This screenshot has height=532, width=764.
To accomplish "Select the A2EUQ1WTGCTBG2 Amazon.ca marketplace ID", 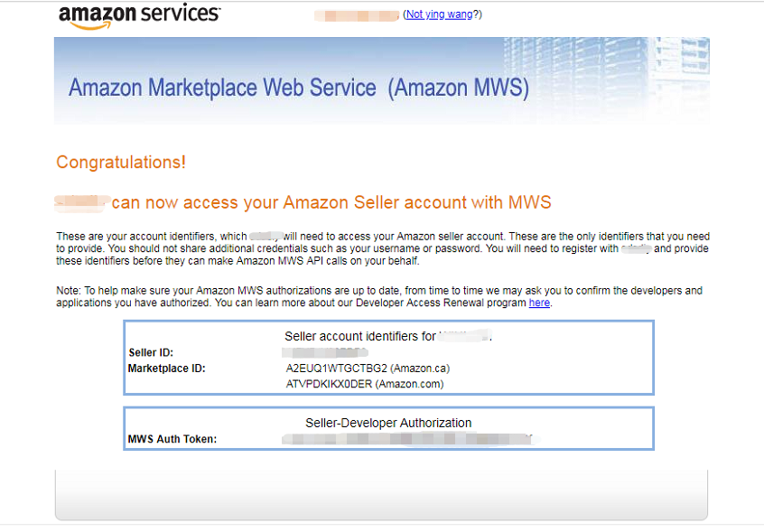I will coord(368,369).
